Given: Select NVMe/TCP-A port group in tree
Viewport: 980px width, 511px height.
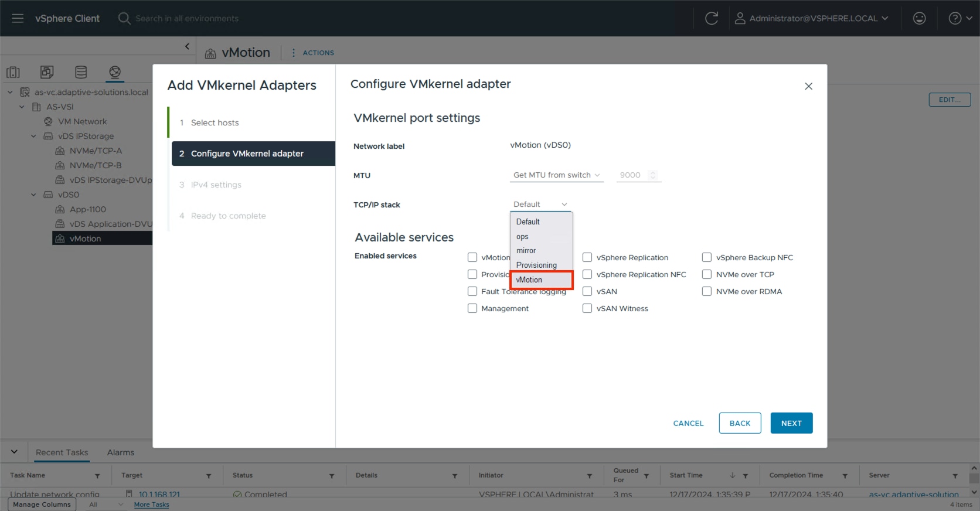Looking at the screenshot, I should 96,151.
